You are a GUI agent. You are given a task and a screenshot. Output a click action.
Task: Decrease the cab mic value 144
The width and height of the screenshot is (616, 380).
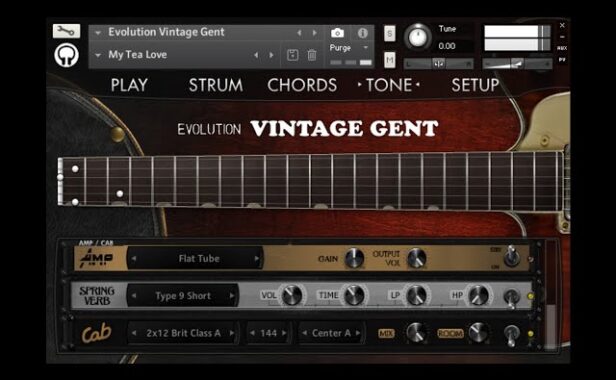[253, 333]
